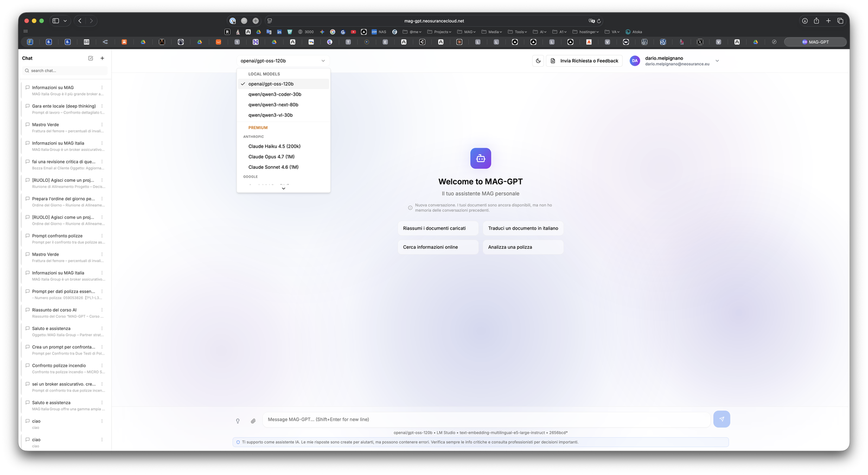Open the MAG bookmarks folder

coord(467,32)
